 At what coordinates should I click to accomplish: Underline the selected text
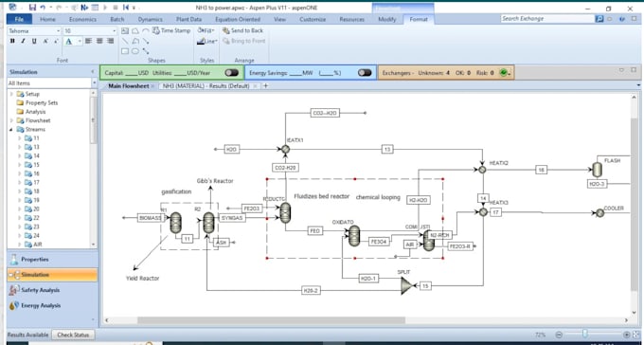point(34,41)
